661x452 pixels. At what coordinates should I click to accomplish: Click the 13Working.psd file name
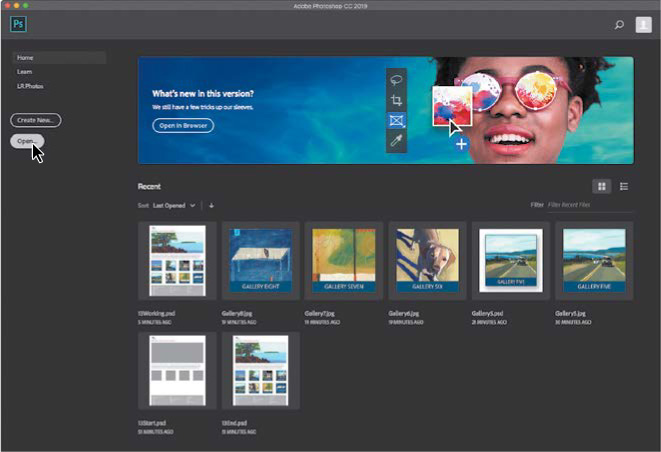tap(156, 314)
